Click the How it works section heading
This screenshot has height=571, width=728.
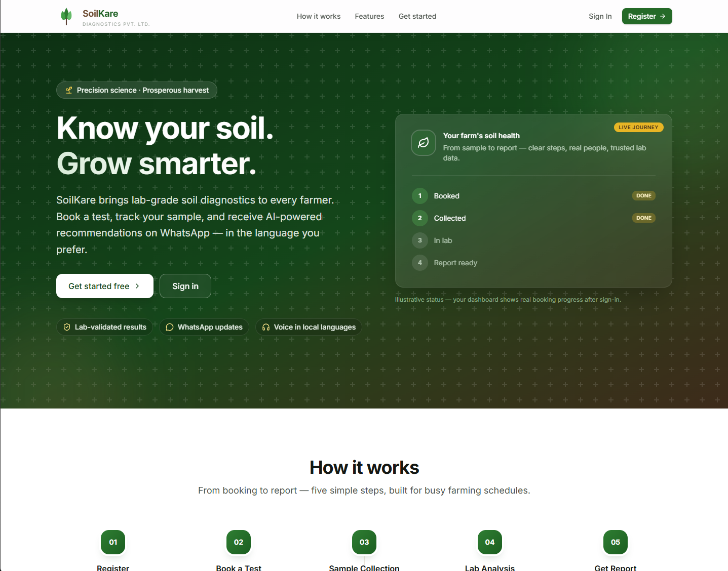[364, 467]
